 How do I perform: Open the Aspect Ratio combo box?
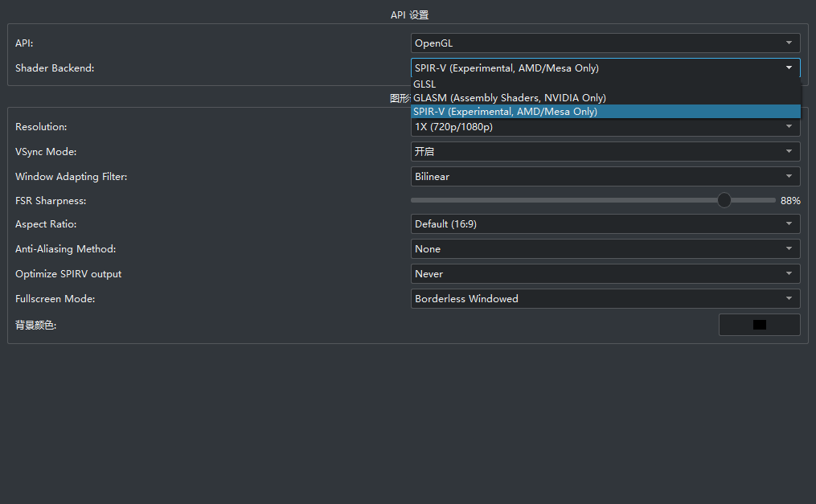point(605,224)
